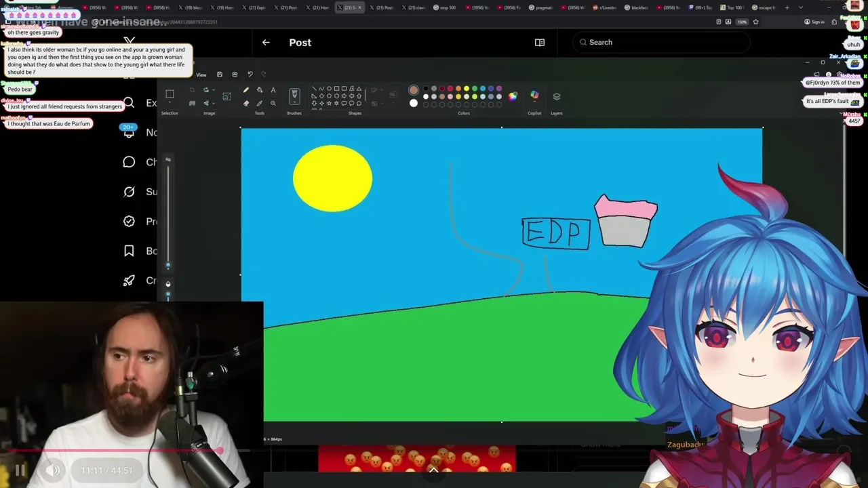This screenshot has width=868, height=488.
Task: Open Explore in X sidebar
Action: point(140,103)
